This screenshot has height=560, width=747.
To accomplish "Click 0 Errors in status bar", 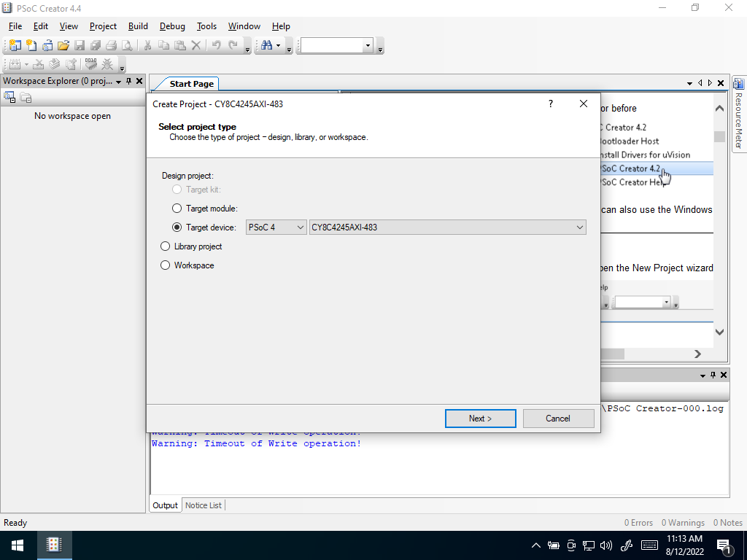I will click(x=638, y=523).
